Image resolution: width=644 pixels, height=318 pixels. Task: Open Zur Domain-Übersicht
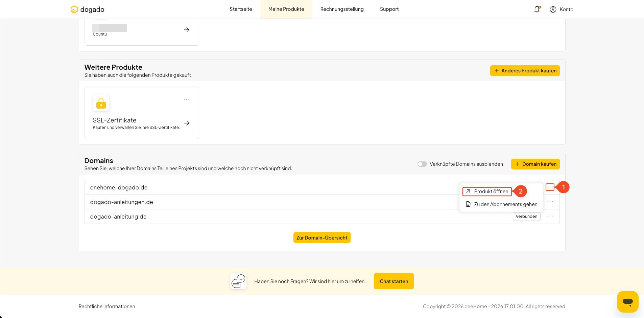tap(322, 237)
